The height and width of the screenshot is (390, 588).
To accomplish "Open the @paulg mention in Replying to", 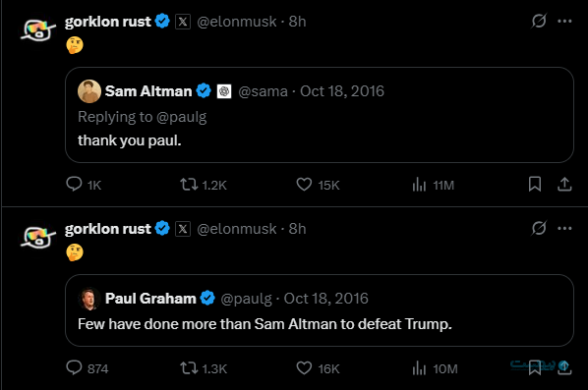I will 182,117.
